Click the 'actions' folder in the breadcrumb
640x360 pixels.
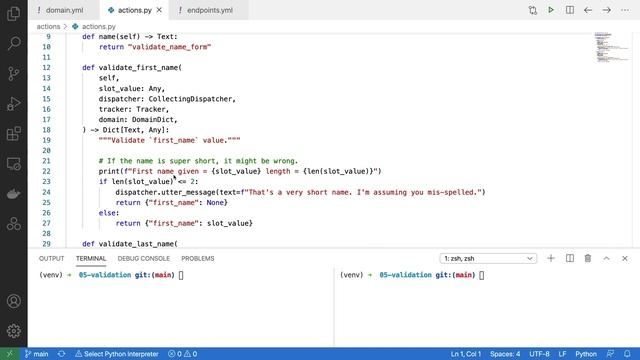(x=48, y=27)
